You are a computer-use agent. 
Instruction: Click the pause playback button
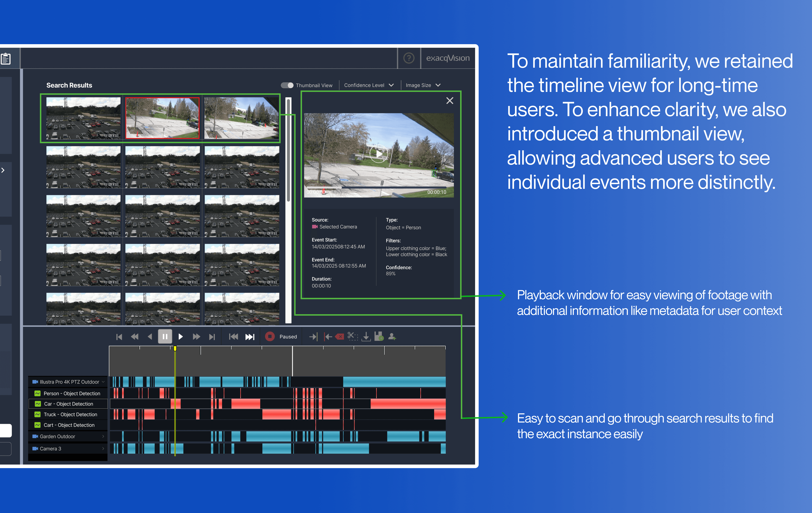coord(165,337)
